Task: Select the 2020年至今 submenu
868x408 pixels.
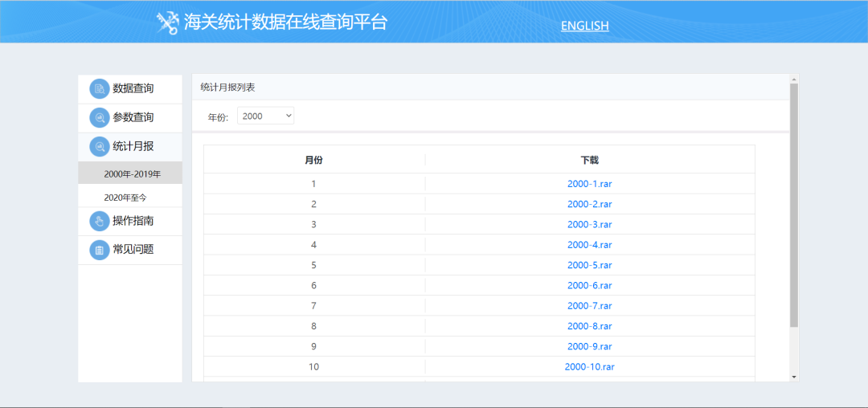Action: tap(130, 196)
